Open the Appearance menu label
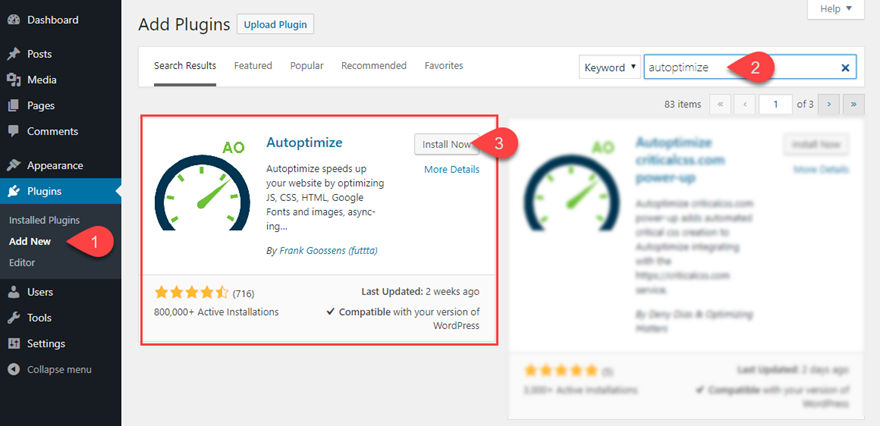Image resolution: width=880 pixels, height=426 pixels. click(x=55, y=166)
